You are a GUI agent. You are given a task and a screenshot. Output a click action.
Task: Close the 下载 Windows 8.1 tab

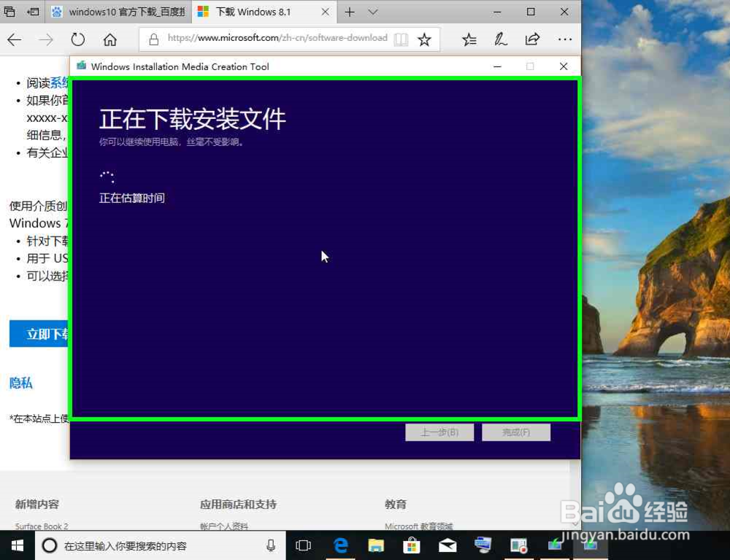coord(326,12)
